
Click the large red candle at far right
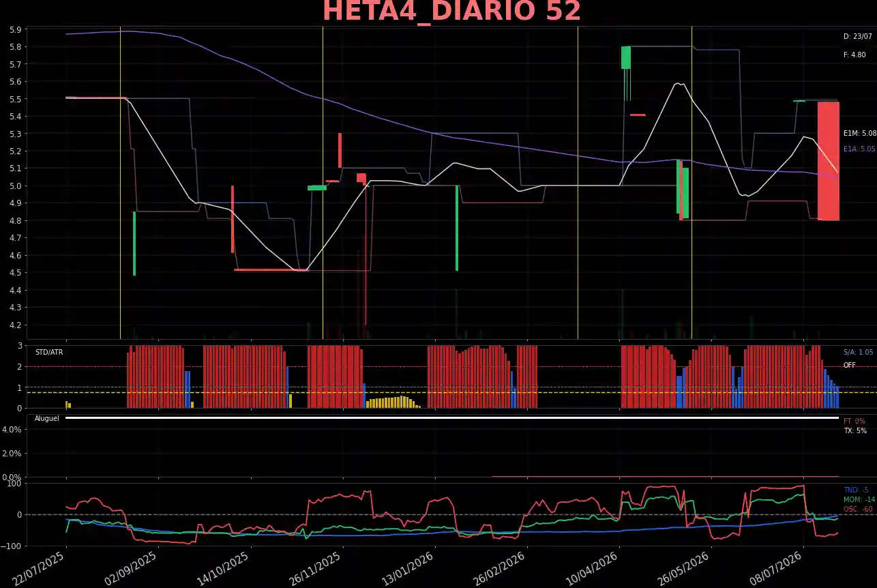point(829,161)
